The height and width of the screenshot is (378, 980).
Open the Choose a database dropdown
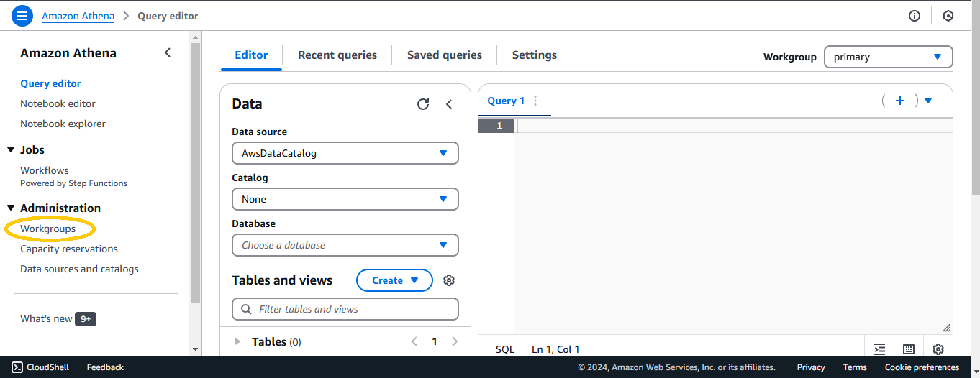click(345, 245)
